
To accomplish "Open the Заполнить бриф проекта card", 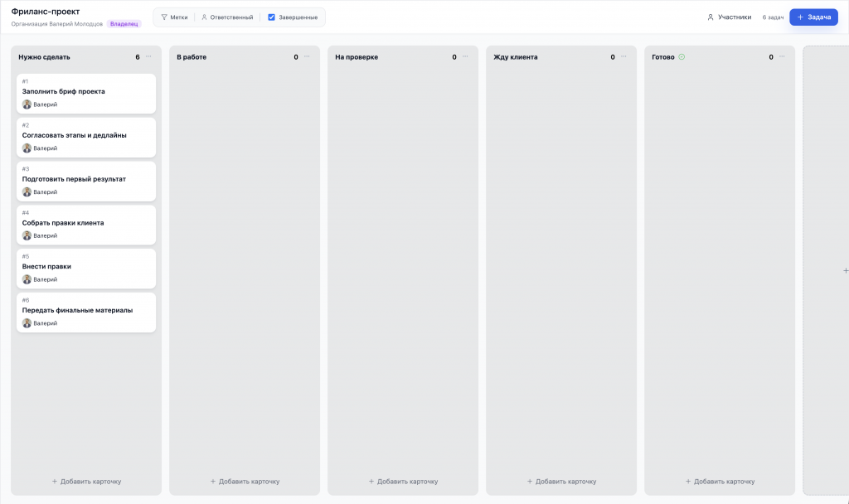I will 86,94.
